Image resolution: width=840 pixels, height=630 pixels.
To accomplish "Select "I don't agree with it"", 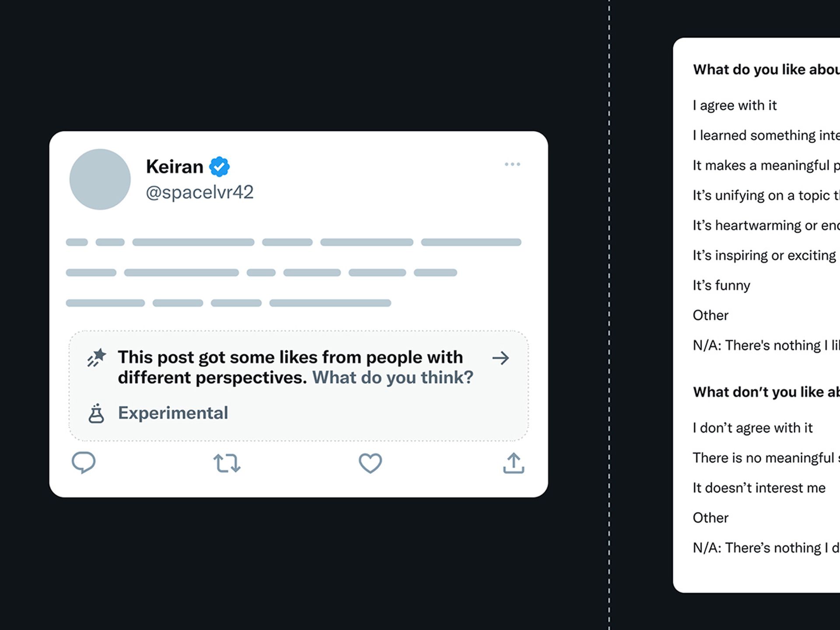I will [752, 427].
